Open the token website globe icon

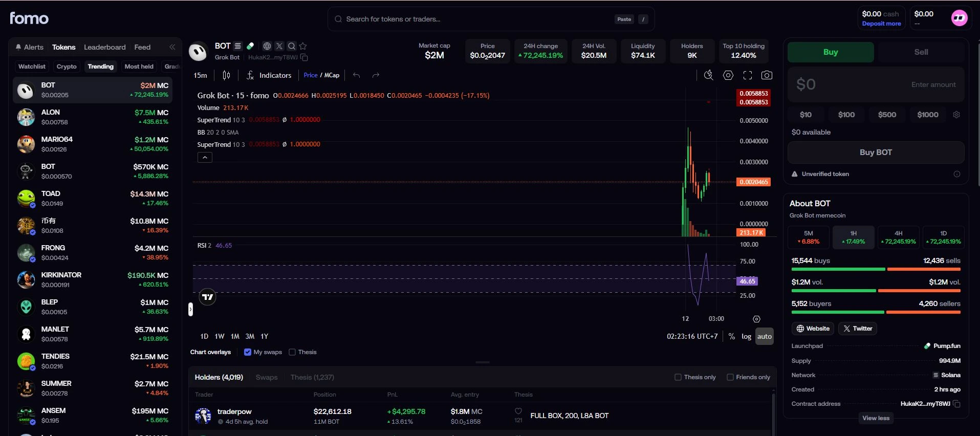[267, 46]
